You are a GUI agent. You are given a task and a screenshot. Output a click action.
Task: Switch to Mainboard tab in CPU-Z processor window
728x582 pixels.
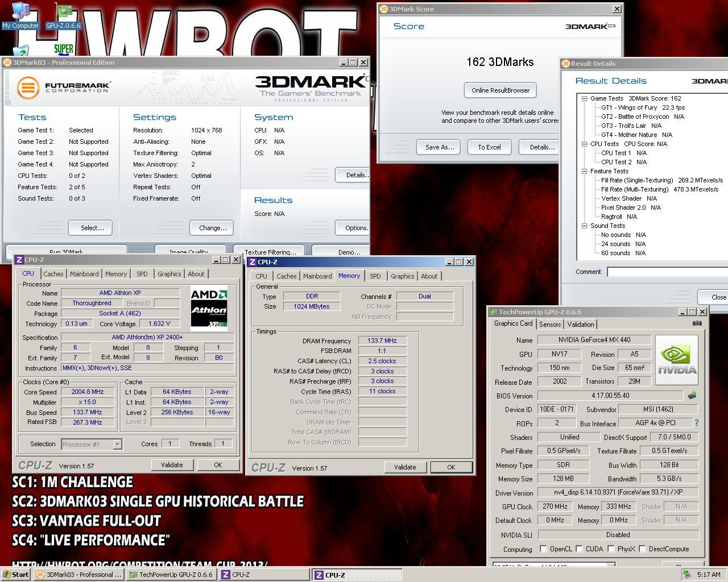point(84,274)
